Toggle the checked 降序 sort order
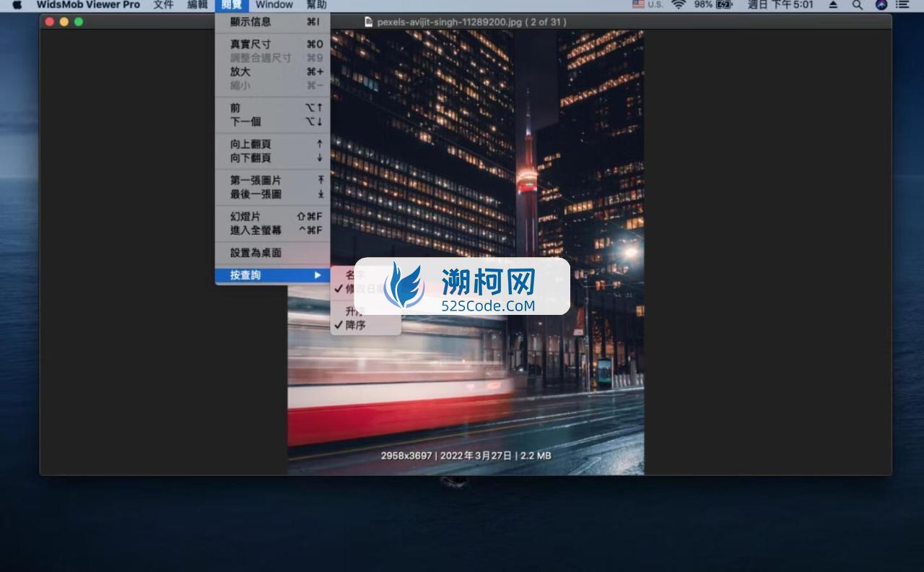The width and height of the screenshot is (924, 572). coord(365,325)
